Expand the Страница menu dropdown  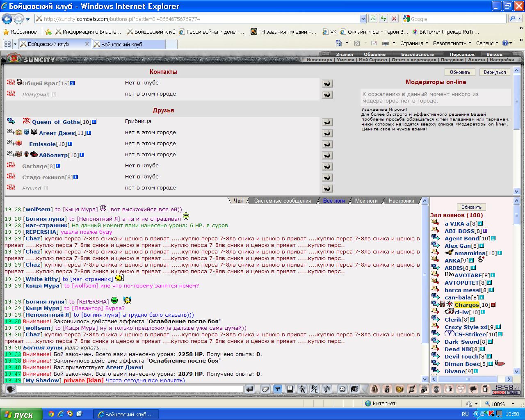[414, 43]
